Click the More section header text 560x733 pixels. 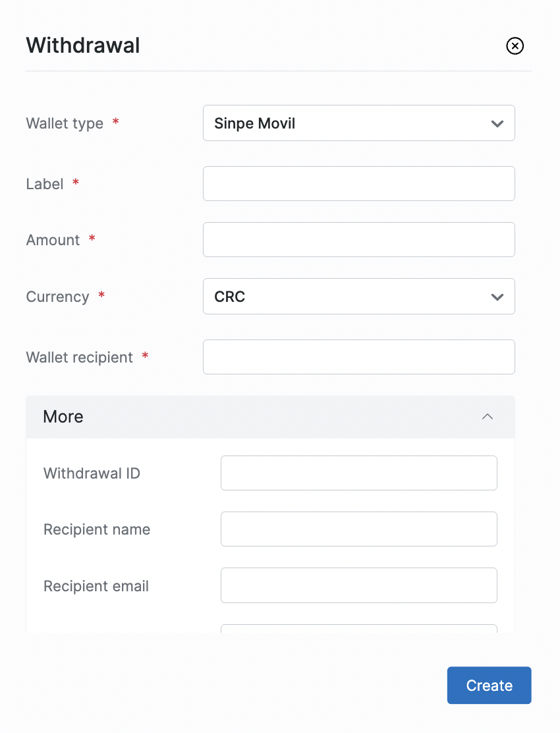tap(63, 417)
